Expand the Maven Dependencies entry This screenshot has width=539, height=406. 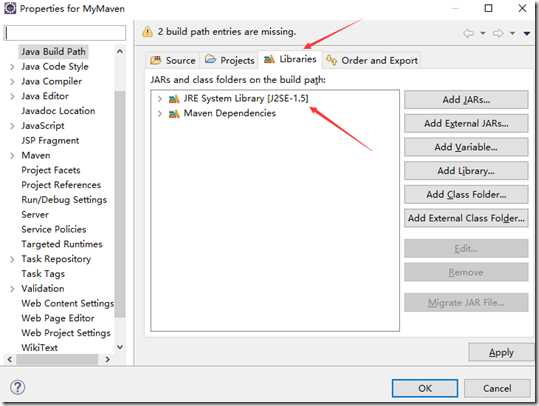coord(160,113)
